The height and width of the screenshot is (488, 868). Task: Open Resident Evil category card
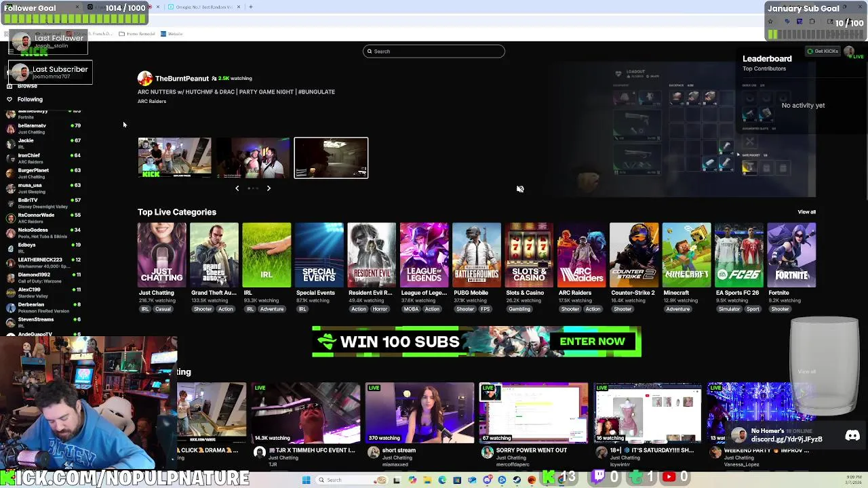coord(372,254)
